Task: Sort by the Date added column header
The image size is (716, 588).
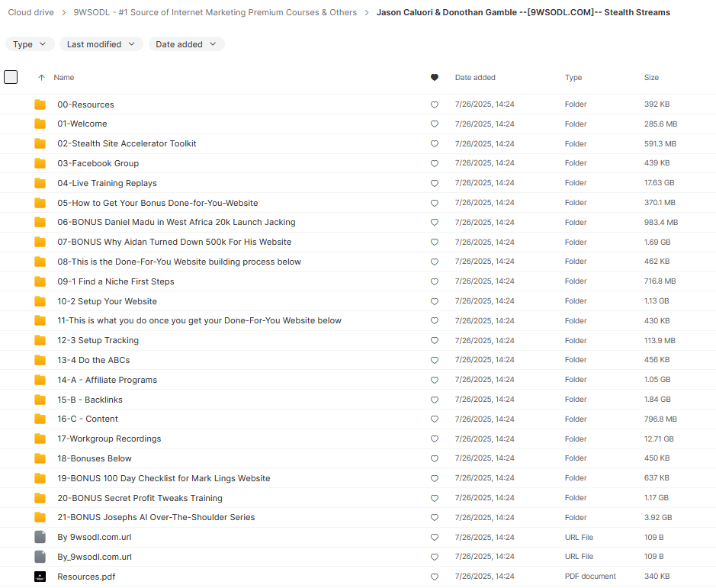Action: (475, 78)
